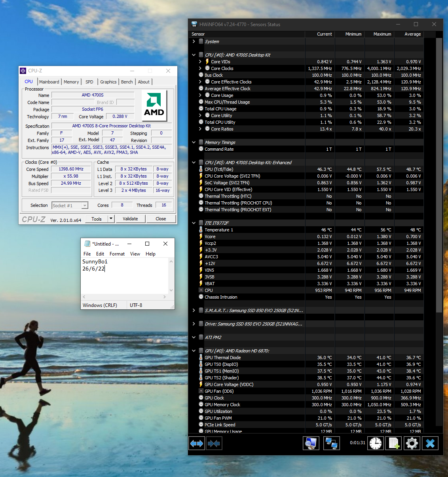Click the Maximum column header in HWiNFO
The height and width of the screenshot is (477, 448).
pos(379,34)
